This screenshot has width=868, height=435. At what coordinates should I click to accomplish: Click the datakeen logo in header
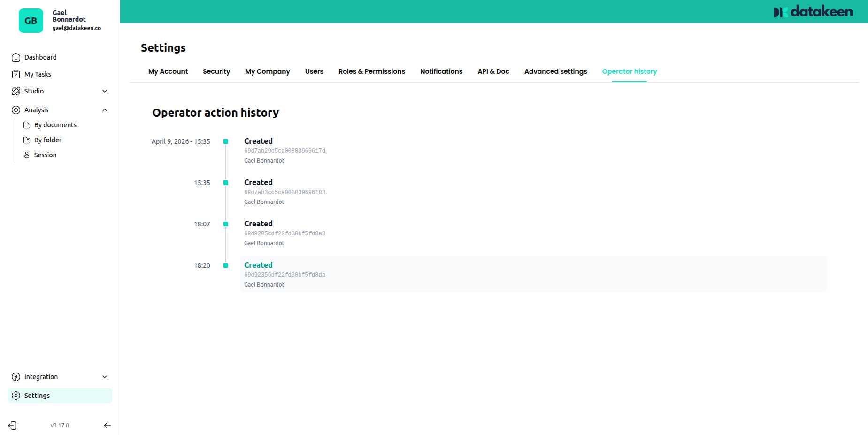pyautogui.click(x=813, y=12)
